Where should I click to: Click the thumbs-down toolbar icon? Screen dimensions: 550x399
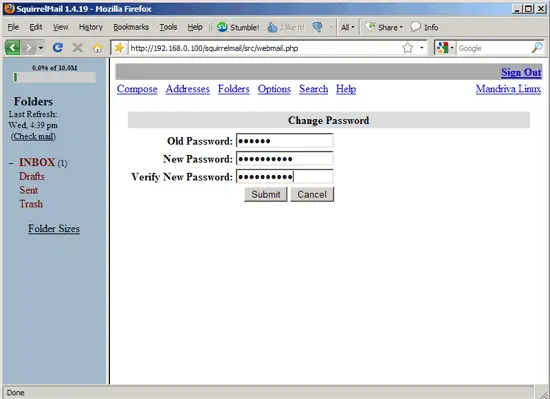coord(318,27)
